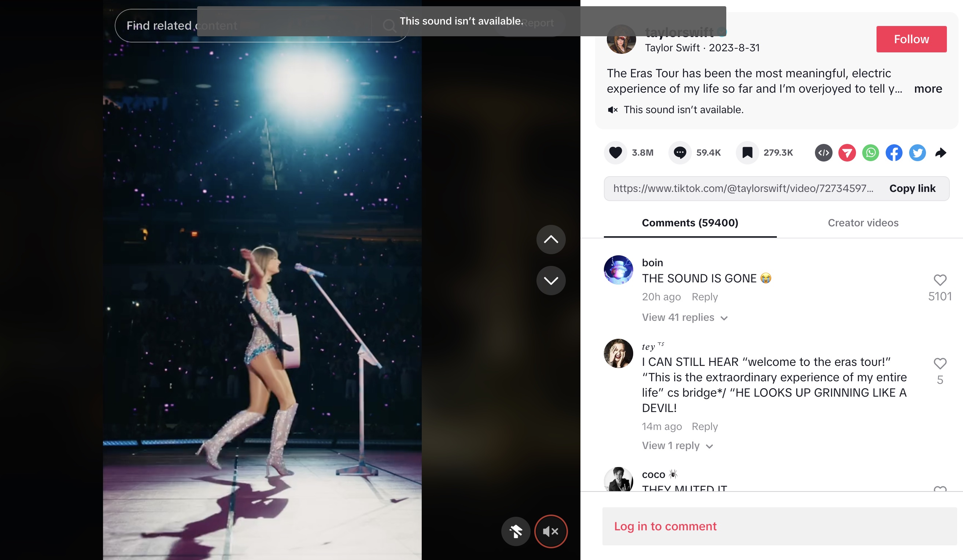Viewport: 963px width, 560px height.
Task: Click the Copy link button
Action: [x=912, y=188]
